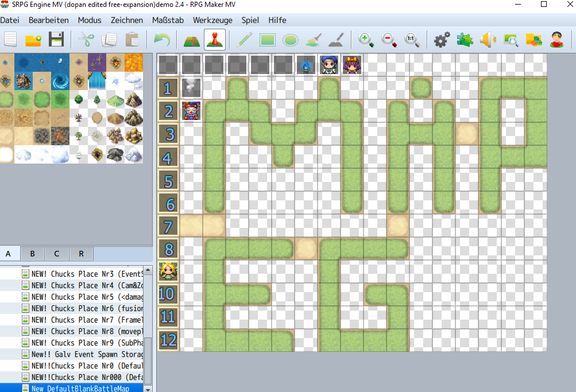Open the Zeichnen menu

(127, 20)
